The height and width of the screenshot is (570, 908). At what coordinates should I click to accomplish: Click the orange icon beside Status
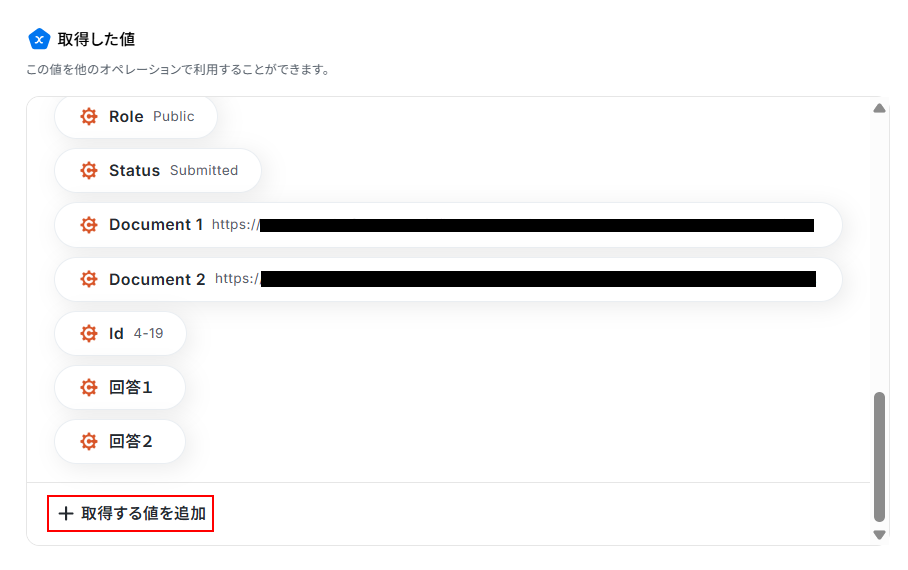point(89,170)
